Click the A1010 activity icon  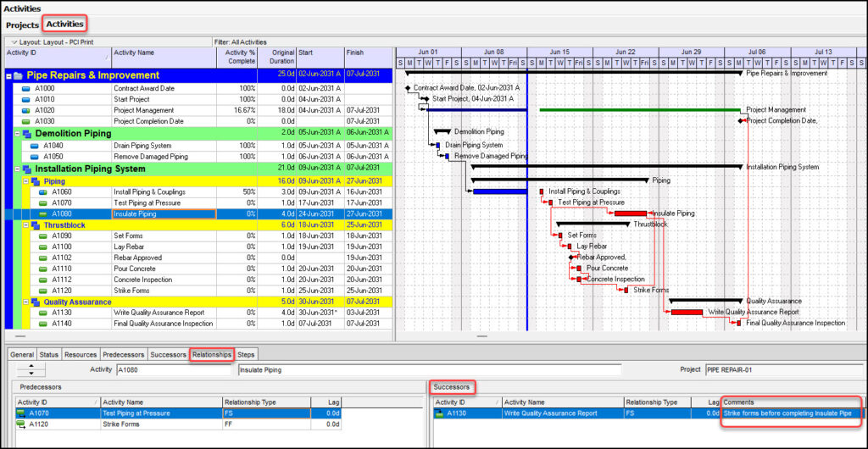(x=25, y=99)
